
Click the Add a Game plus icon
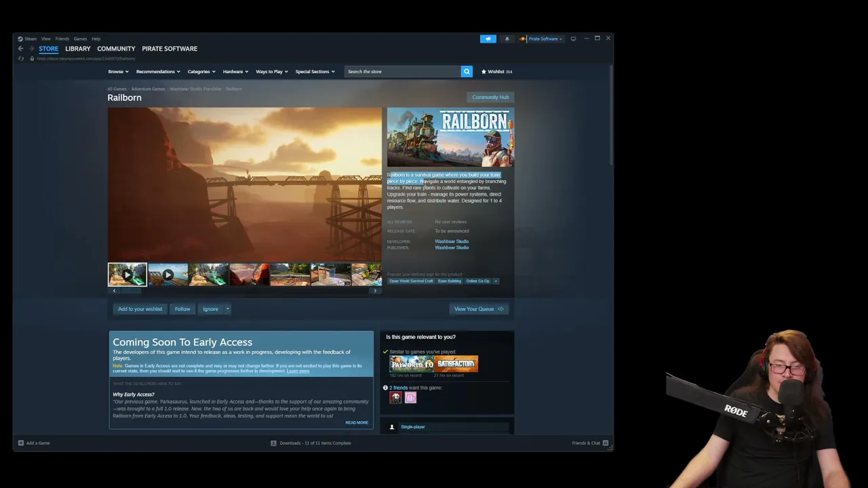click(21, 443)
